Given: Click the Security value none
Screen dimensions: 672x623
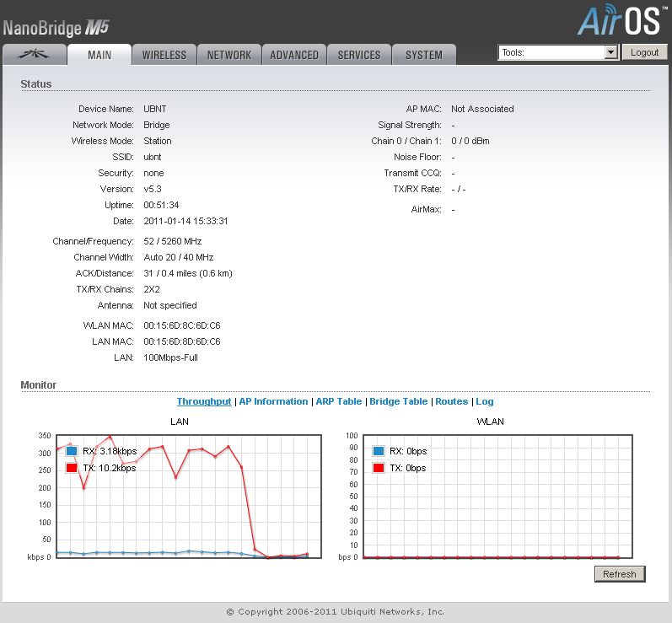Looking at the screenshot, I should click(153, 173).
